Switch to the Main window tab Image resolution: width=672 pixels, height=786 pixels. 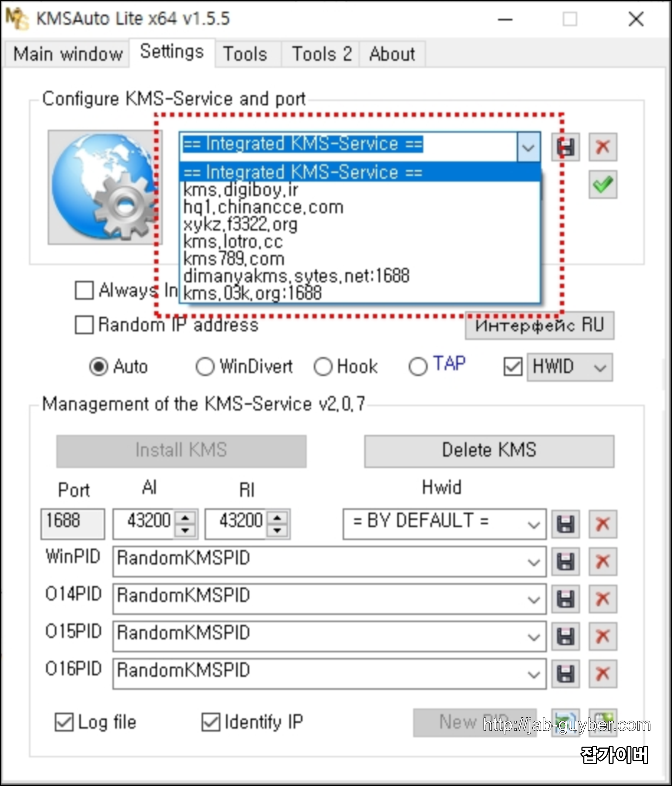tap(68, 54)
